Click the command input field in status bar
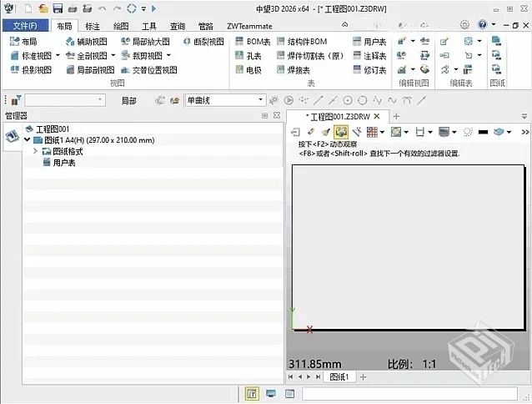Image resolution: width=532 pixels, height=404 pixels. [409, 394]
